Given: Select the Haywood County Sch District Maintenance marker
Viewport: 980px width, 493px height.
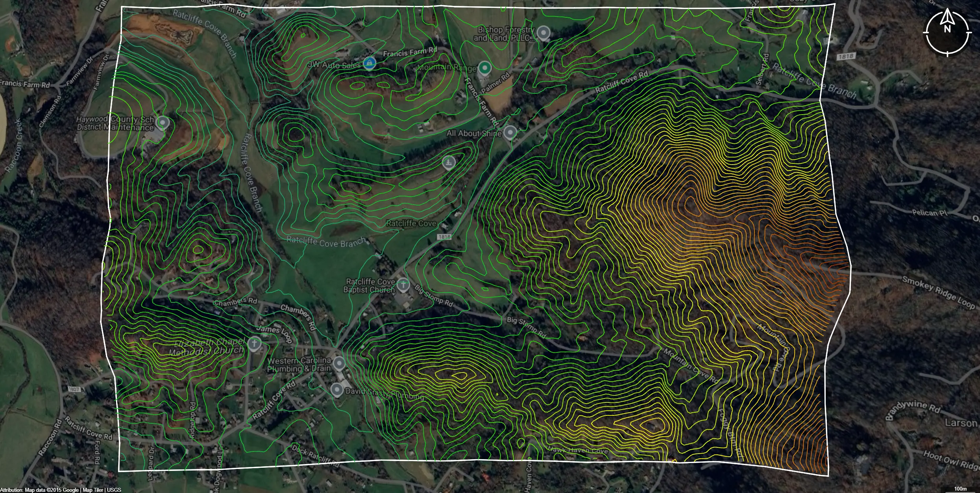Looking at the screenshot, I should [162, 122].
